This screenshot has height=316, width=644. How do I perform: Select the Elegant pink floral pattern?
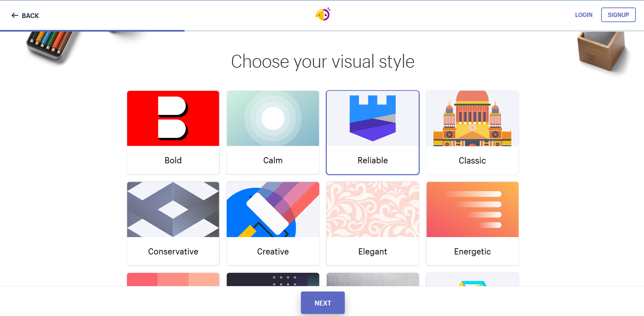(x=372, y=210)
